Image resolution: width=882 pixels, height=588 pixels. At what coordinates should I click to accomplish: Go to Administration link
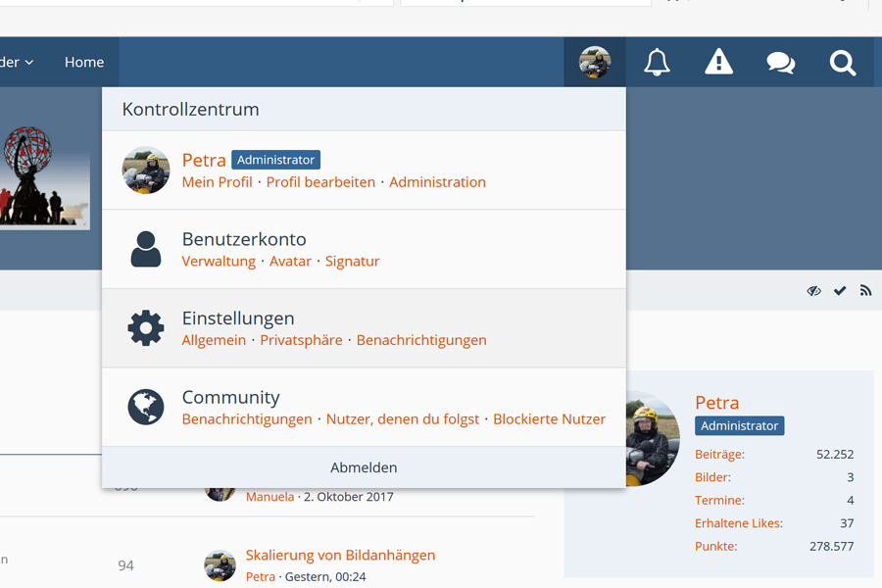point(437,182)
